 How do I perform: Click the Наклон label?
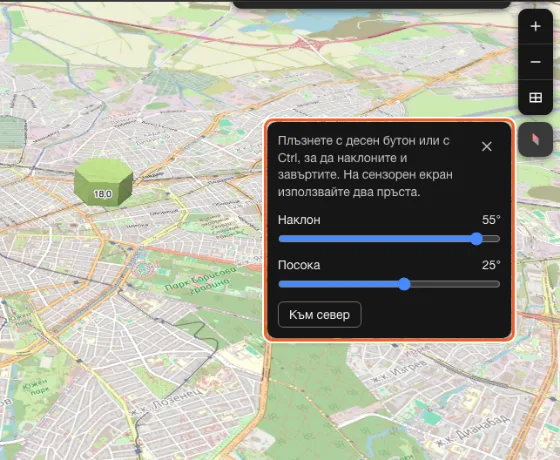299,220
